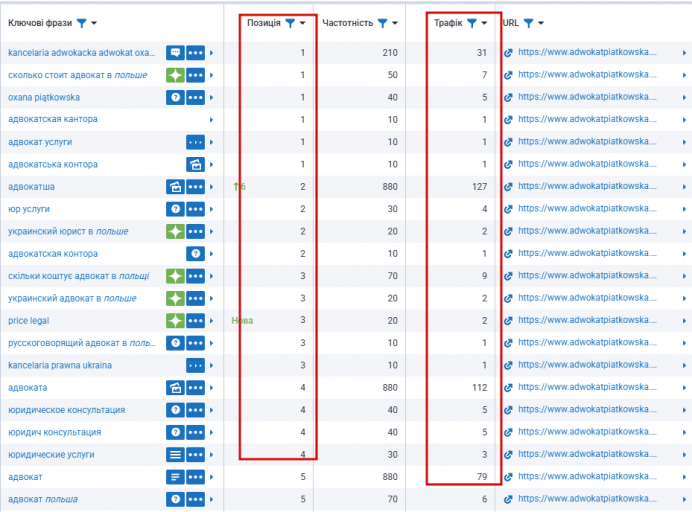Image resolution: width=692 pixels, height=512 pixels.
Task: Expand URL column sort dropdown
Action: 541,23
